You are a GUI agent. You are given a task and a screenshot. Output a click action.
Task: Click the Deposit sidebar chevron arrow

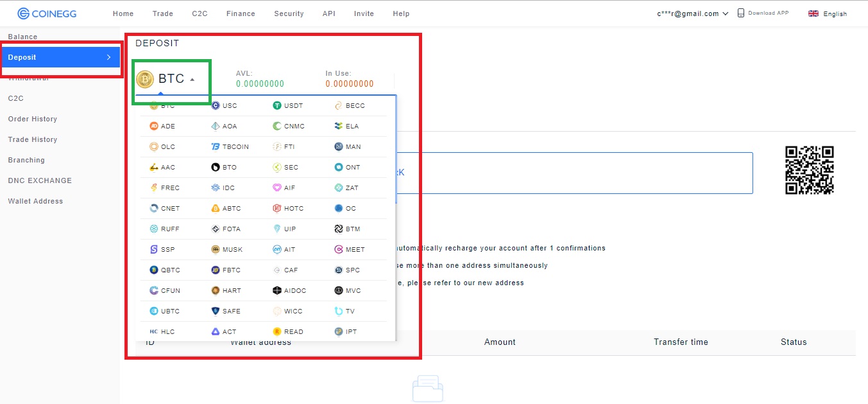(108, 57)
